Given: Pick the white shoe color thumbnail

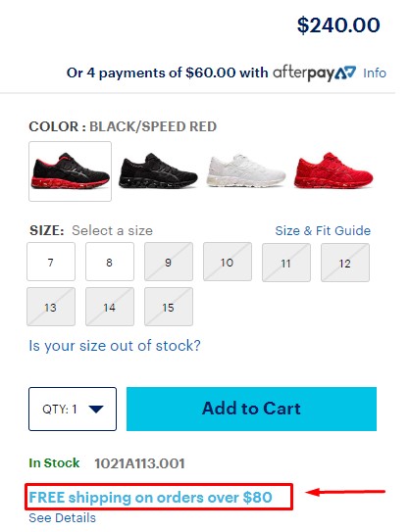Looking at the screenshot, I should pos(246,171).
